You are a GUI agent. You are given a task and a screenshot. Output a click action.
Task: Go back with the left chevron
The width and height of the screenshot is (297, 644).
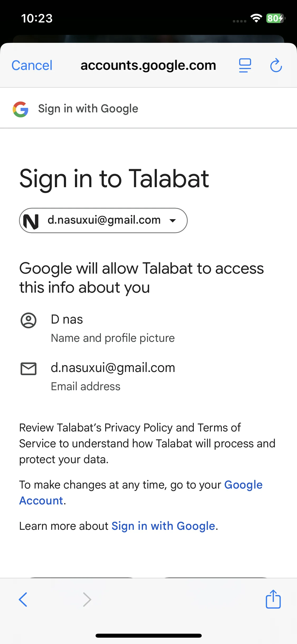pos(23,599)
